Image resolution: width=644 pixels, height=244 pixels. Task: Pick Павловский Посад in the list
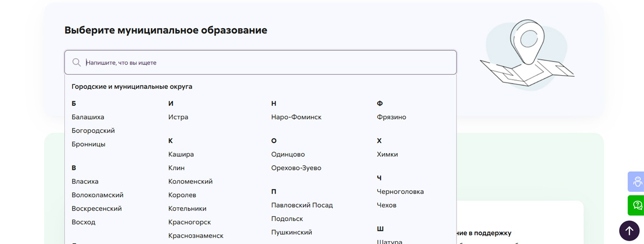[x=302, y=205]
